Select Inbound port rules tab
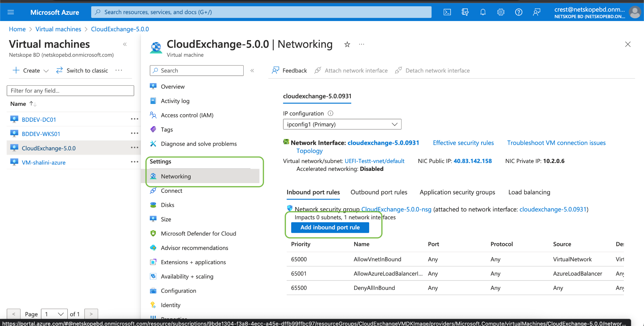The width and height of the screenshot is (644, 326). click(313, 192)
